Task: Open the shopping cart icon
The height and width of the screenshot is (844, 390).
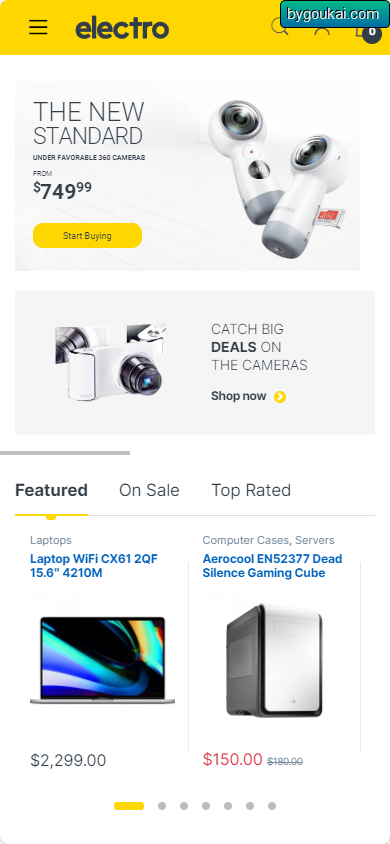Action: (x=367, y=31)
